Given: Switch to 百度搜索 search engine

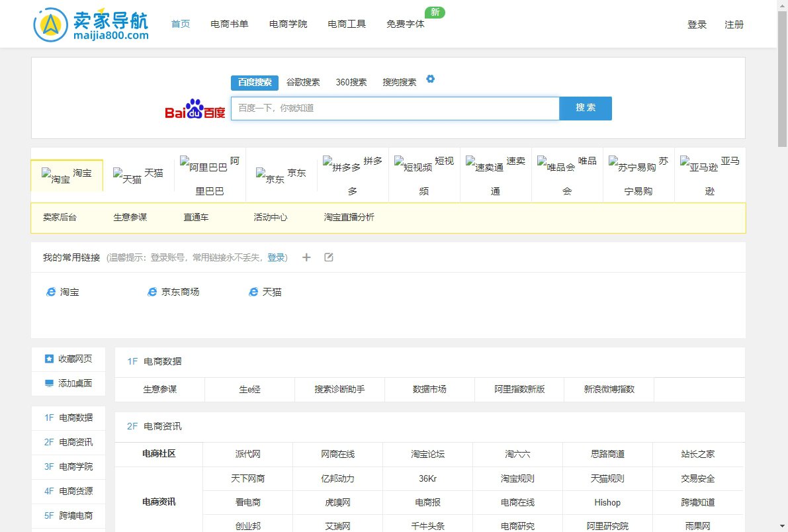Looking at the screenshot, I should point(255,83).
